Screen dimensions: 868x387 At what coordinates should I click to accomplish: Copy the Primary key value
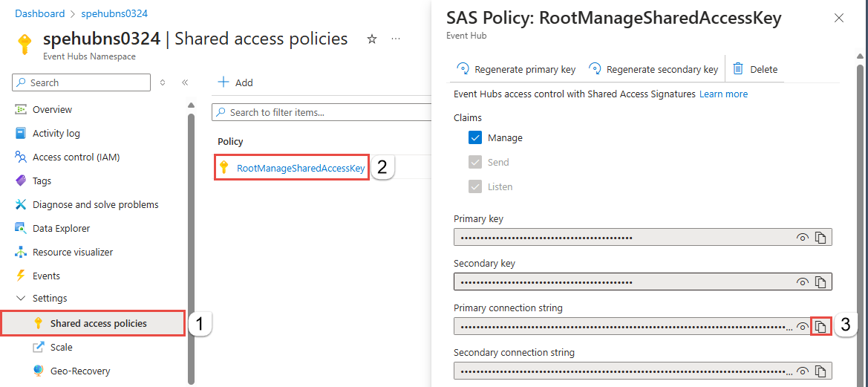coord(820,238)
